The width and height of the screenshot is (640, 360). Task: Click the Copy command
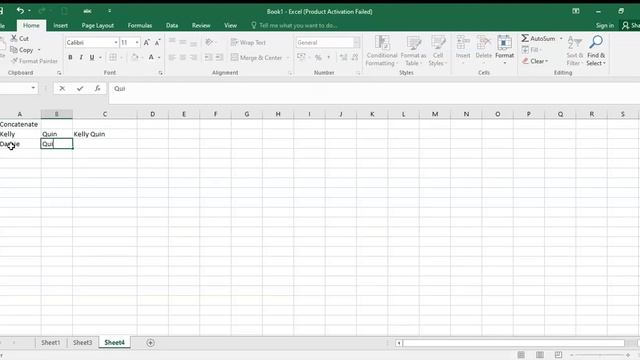pos(22,50)
